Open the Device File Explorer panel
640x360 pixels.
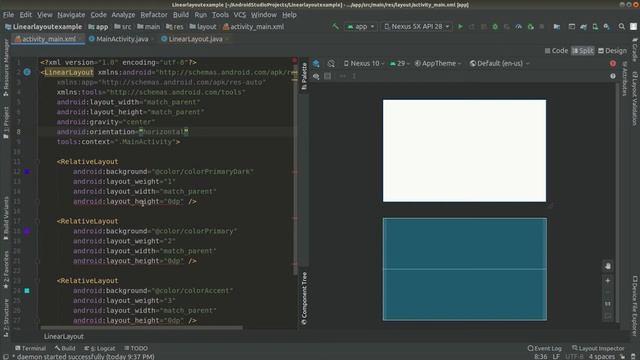[x=635, y=306]
